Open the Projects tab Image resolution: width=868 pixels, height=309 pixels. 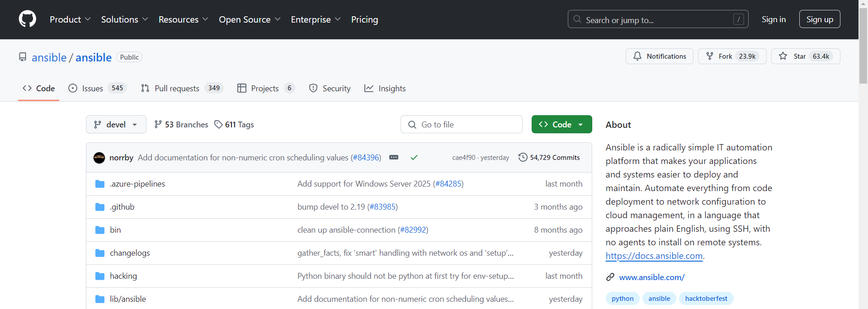266,88
